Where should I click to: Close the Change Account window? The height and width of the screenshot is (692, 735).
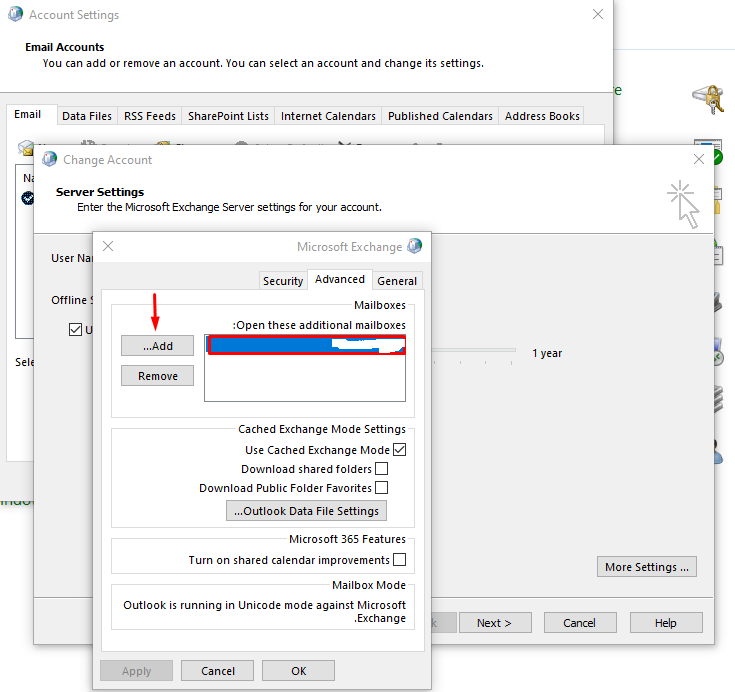699,159
